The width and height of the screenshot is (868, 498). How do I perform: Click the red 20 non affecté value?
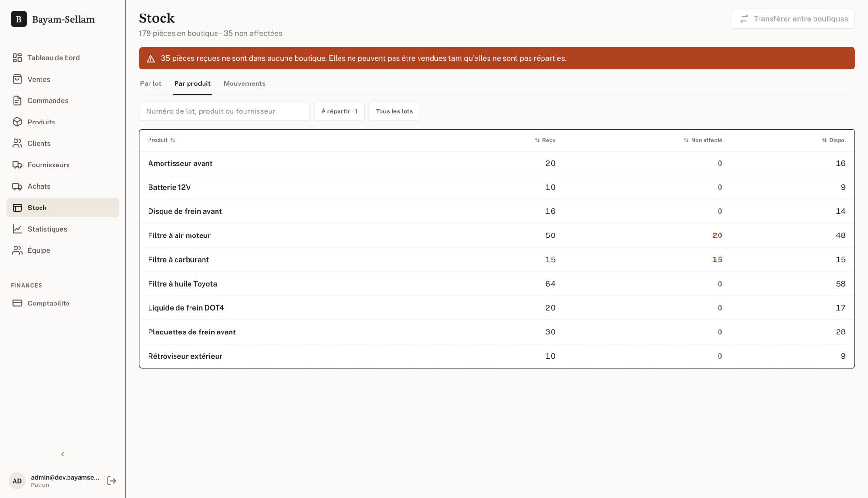pos(717,235)
